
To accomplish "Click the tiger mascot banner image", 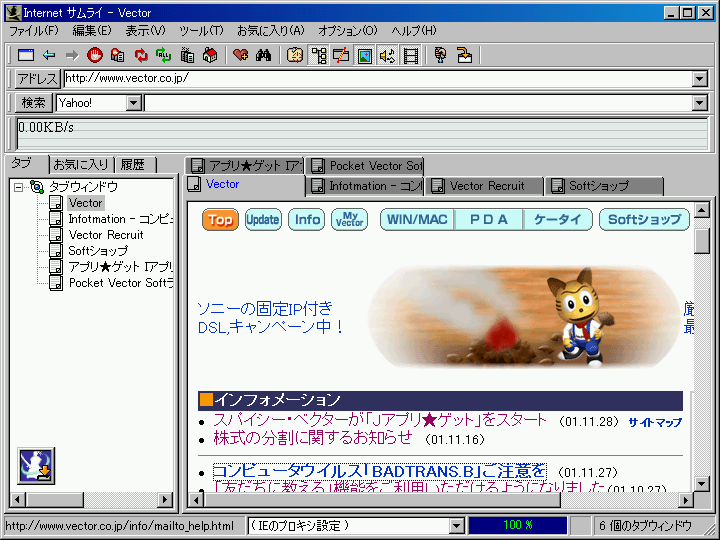I will [x=523, y=317].
